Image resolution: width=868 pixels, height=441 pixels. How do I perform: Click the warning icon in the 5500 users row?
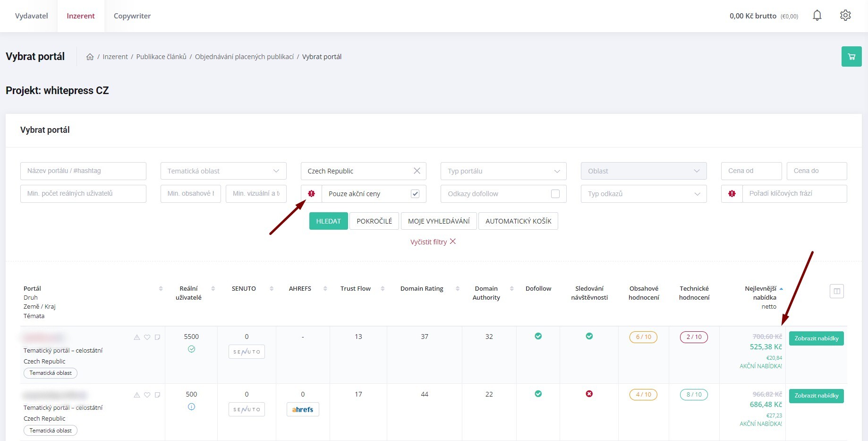tap(137, 337)
